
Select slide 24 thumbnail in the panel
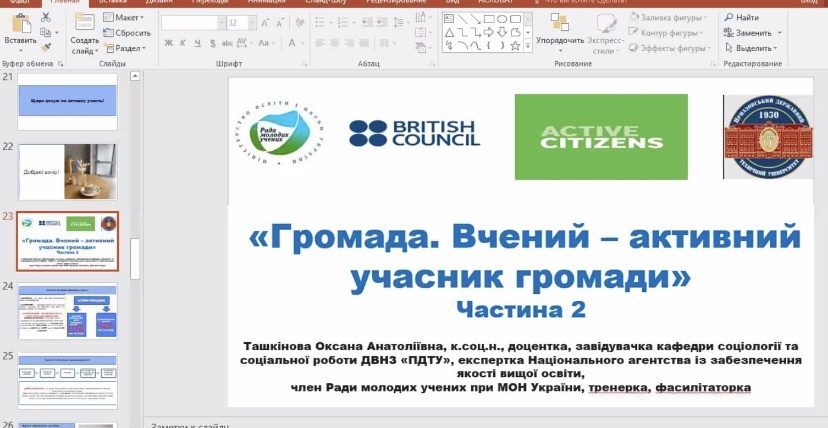(x=67, y=310)
